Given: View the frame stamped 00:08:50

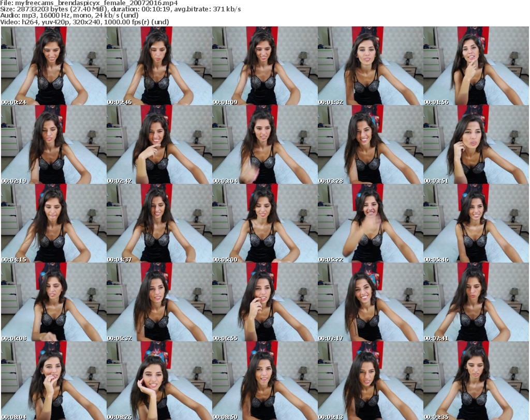Looking at the screenshot, I should pos(264,381).
